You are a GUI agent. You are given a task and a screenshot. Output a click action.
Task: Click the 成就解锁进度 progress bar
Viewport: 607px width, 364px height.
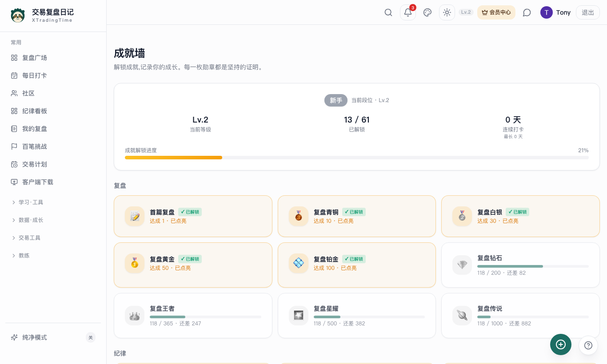click(x=357, y=158)
